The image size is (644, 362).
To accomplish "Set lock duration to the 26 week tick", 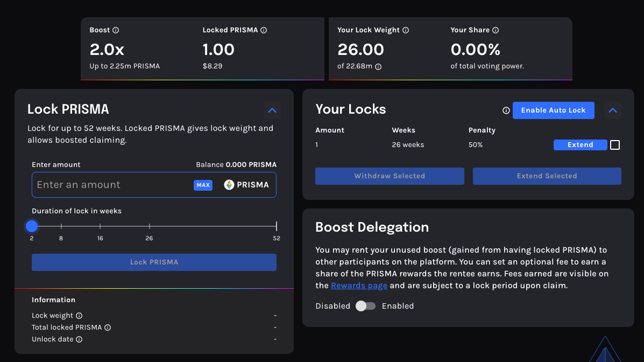I will coord(150,226).
